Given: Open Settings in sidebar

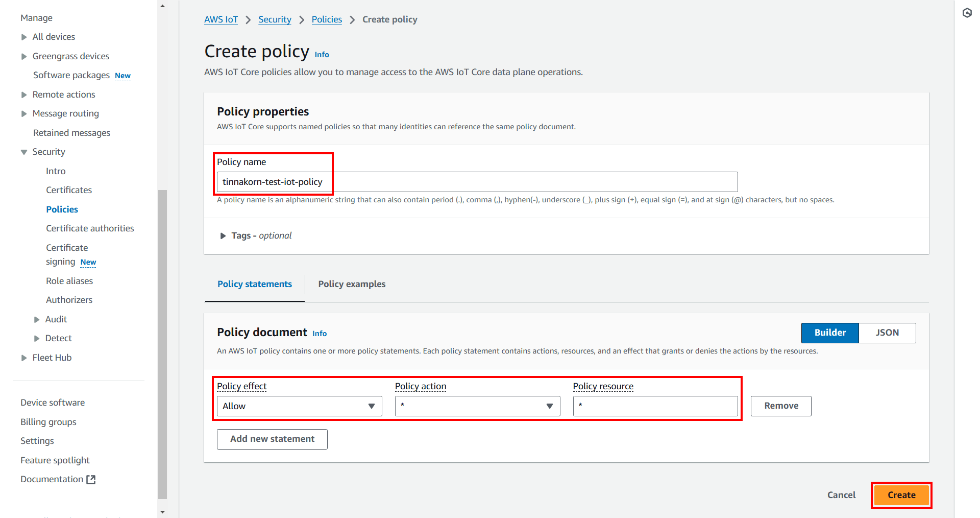Looking at the screenshot, I should tap(37, 441).
